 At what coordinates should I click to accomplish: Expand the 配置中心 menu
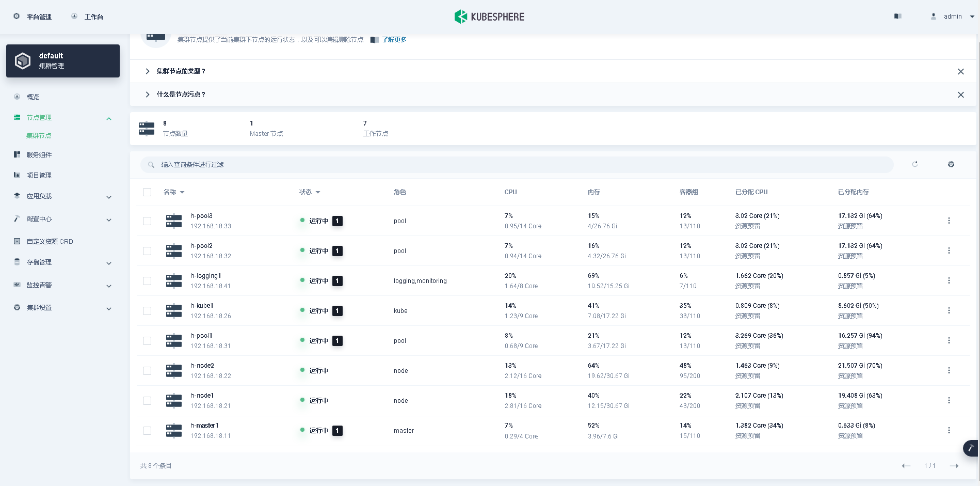pos(109,220)
